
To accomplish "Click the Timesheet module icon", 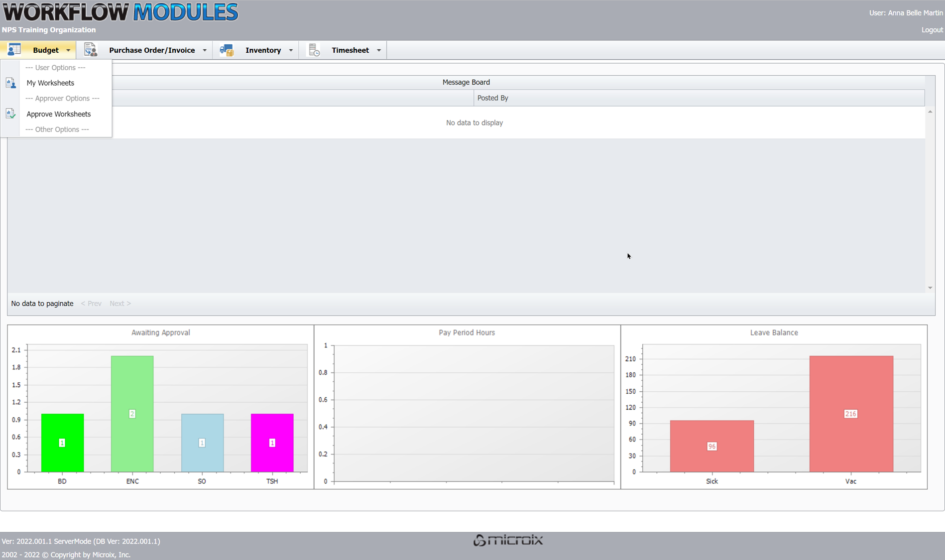I will tap(314, 50).
